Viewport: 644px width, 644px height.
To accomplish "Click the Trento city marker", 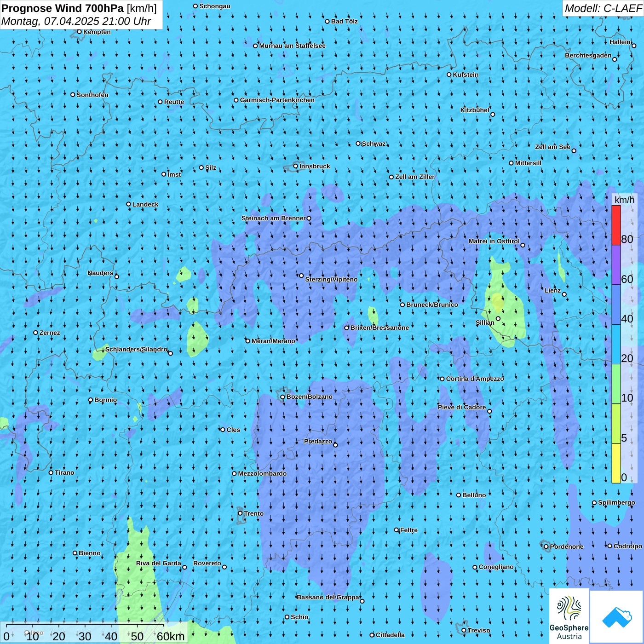I will click(x=240, y=513).
